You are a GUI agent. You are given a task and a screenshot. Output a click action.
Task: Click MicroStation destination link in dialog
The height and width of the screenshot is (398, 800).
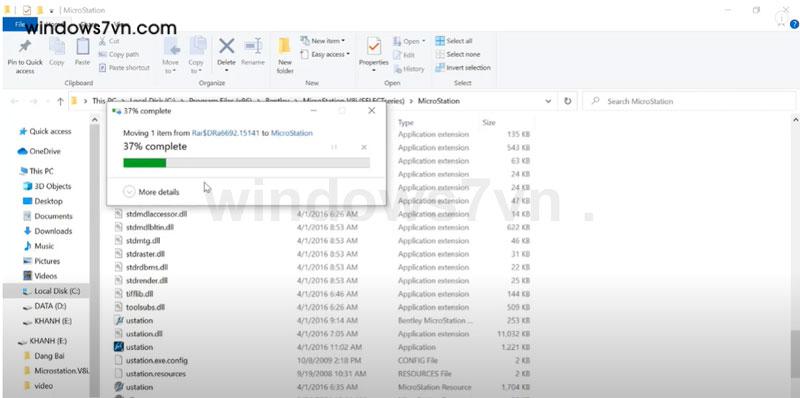point(291,133)
